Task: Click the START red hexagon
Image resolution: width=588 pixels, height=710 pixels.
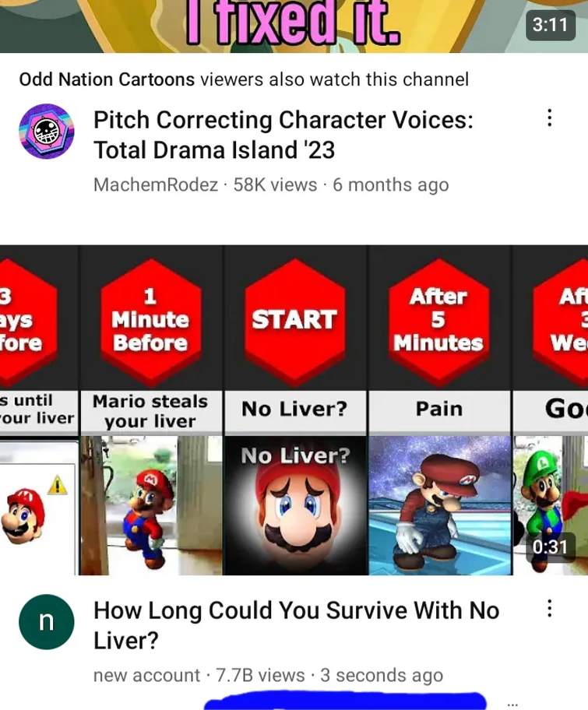Action: [295, 319]
